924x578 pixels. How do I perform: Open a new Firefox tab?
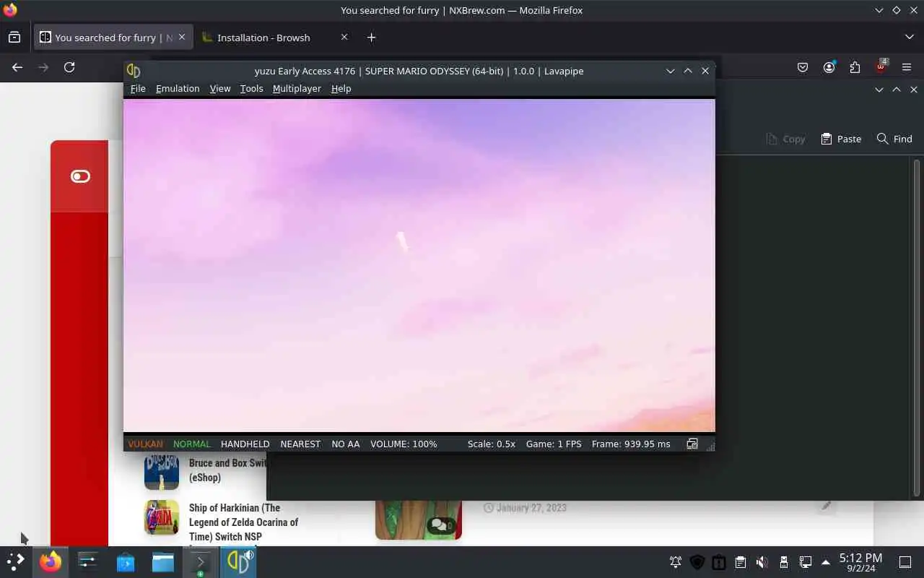(x=371, y=38)
